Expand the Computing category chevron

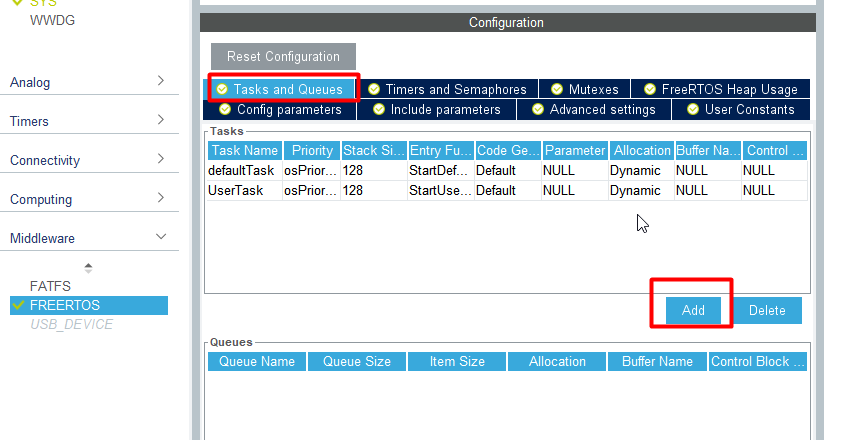coord(161,198)
